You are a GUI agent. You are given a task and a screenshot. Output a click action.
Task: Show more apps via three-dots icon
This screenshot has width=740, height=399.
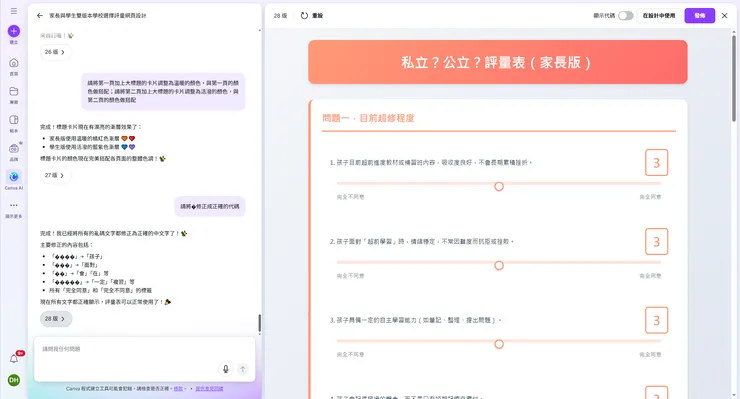14,205
